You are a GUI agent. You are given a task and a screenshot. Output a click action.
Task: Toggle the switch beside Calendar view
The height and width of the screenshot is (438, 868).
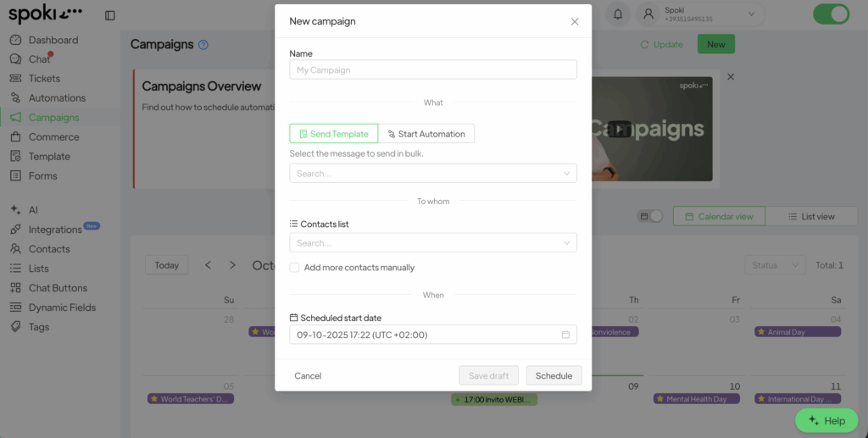tap(650, 216)
